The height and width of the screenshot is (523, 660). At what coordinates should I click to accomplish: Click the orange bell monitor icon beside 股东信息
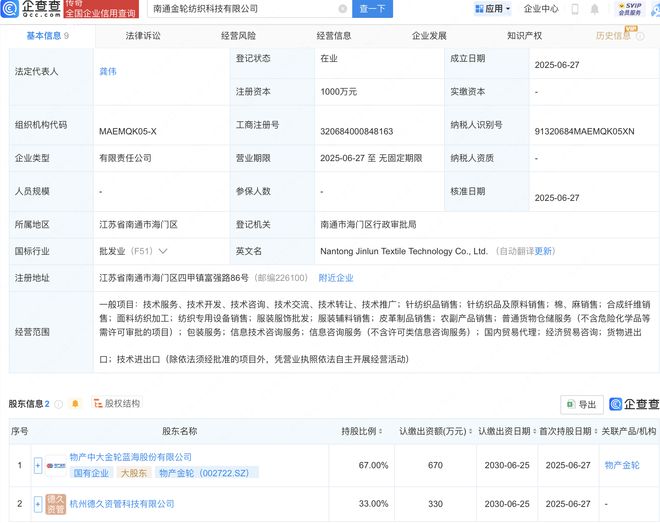pyautogui.click(x=75, y=404)
